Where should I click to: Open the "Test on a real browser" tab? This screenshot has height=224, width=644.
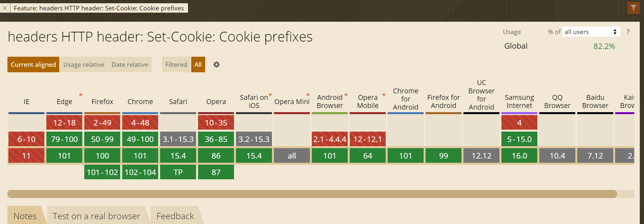96,216
